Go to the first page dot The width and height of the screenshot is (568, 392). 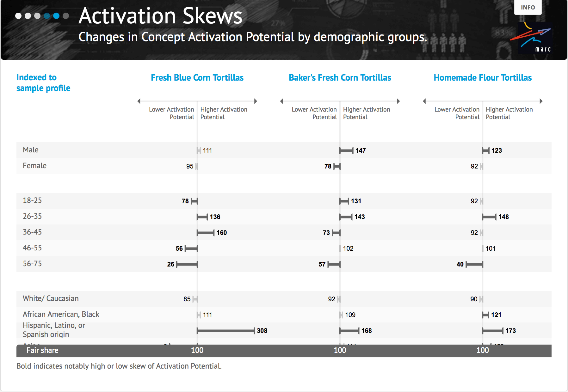[18, 16]
